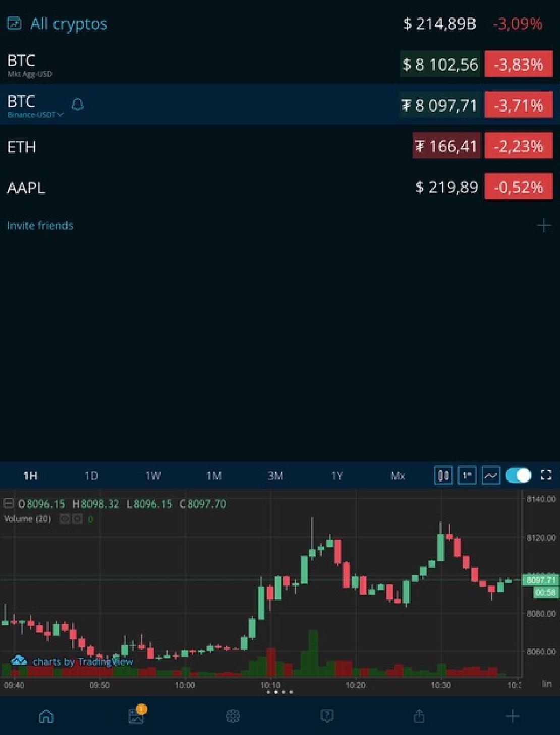Switch chart to 1Y timeframe

tap(337, 476)
